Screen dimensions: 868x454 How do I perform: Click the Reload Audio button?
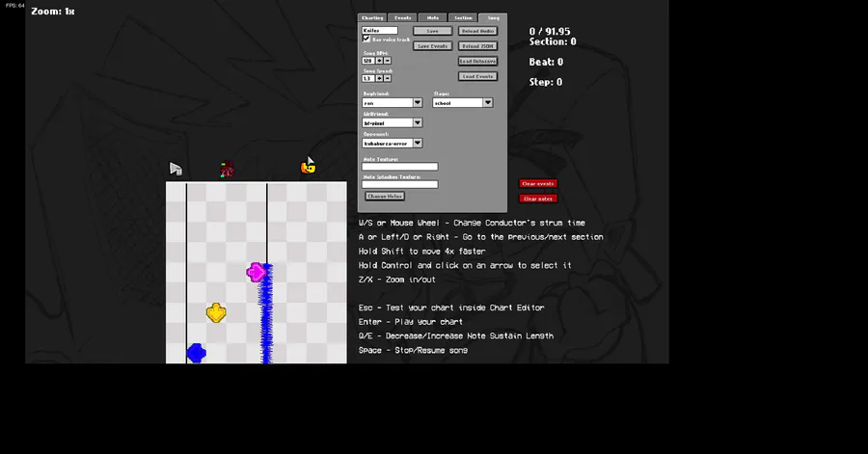click(477, 31)
